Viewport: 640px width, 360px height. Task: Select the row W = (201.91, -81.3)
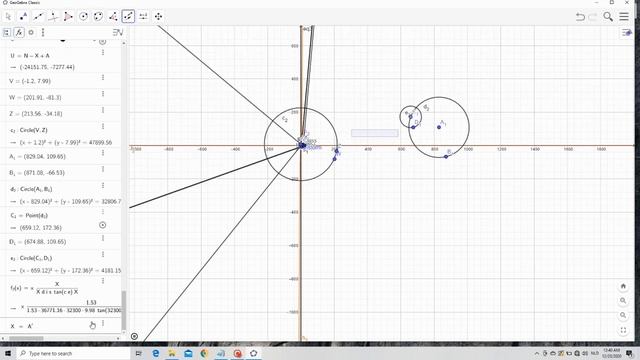60,98
